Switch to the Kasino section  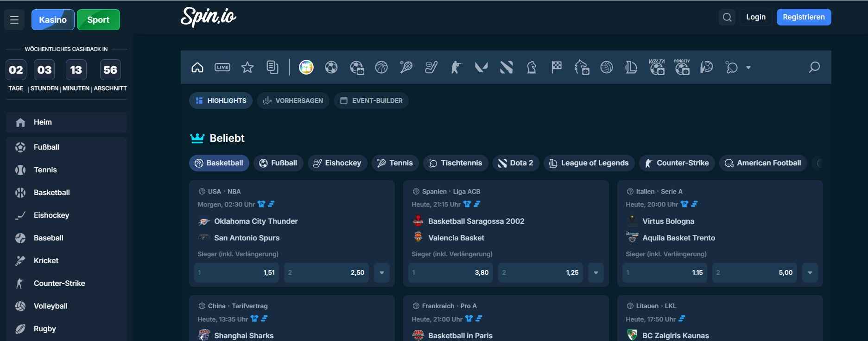pyautogui.click(x=53, y=20)
